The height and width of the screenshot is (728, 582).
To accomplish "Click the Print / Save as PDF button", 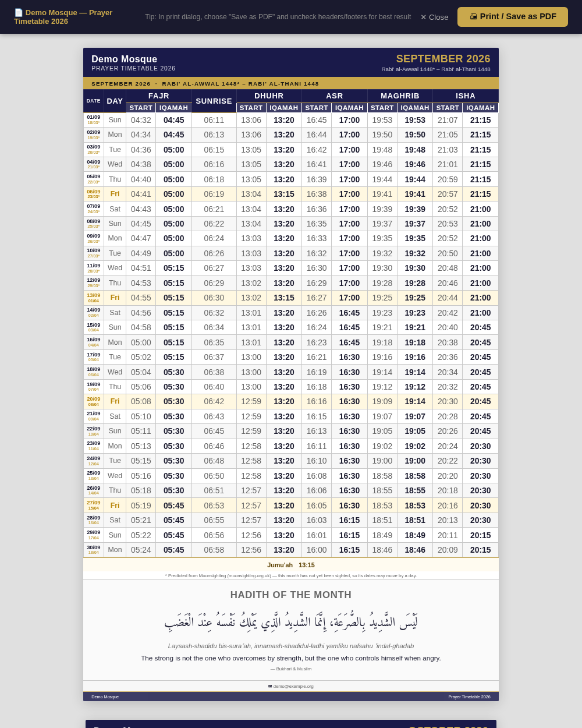I will [x=513, y=17].
